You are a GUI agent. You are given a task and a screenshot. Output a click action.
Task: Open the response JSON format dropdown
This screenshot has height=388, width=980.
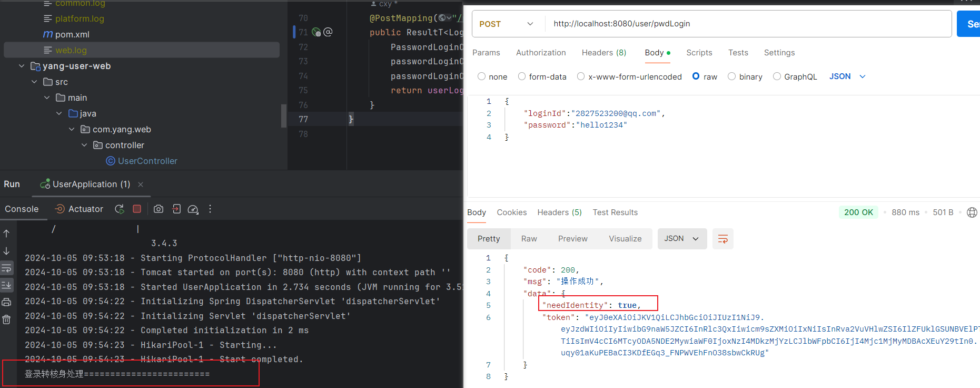[681, 239]
